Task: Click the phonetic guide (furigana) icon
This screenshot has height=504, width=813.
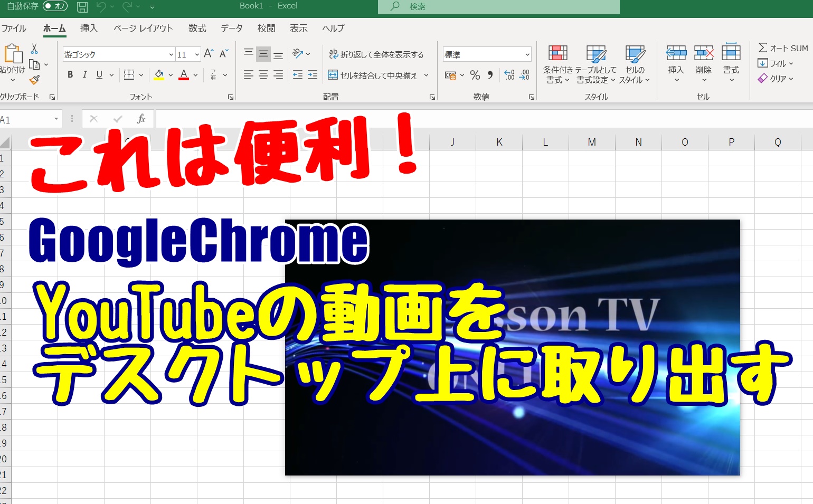Action: (213, 75)
